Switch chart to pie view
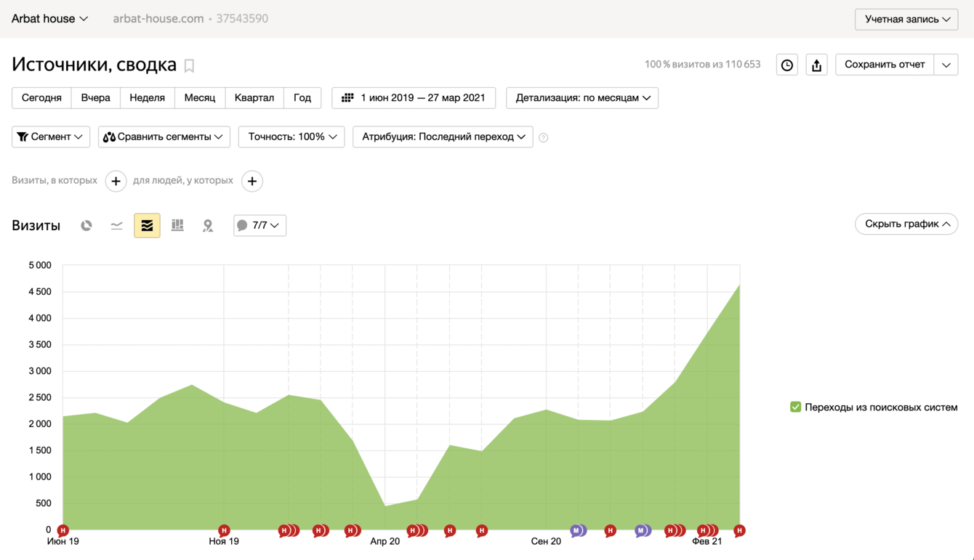 pos(86,225)
